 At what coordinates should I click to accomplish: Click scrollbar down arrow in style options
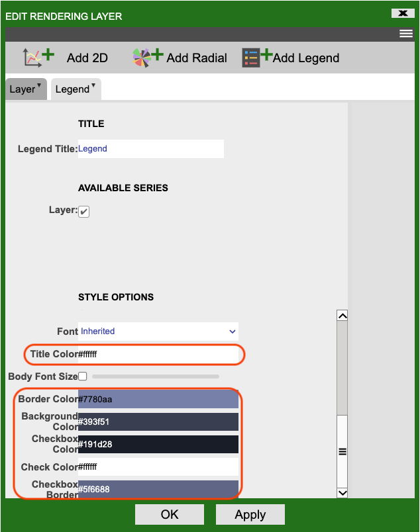pos(342,492)
